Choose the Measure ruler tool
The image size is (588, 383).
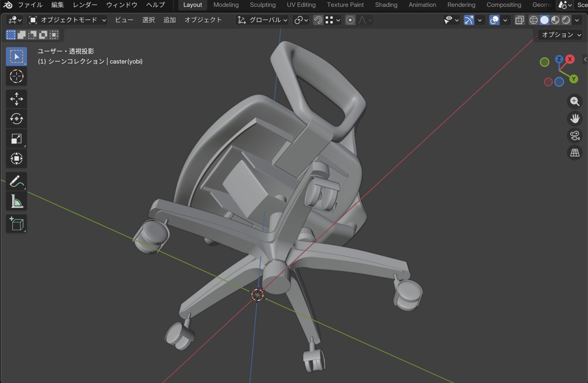16,201
